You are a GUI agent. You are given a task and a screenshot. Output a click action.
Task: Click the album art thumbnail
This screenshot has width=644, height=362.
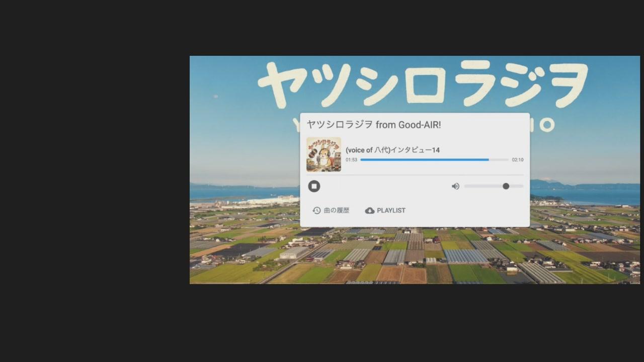[324, 154]
